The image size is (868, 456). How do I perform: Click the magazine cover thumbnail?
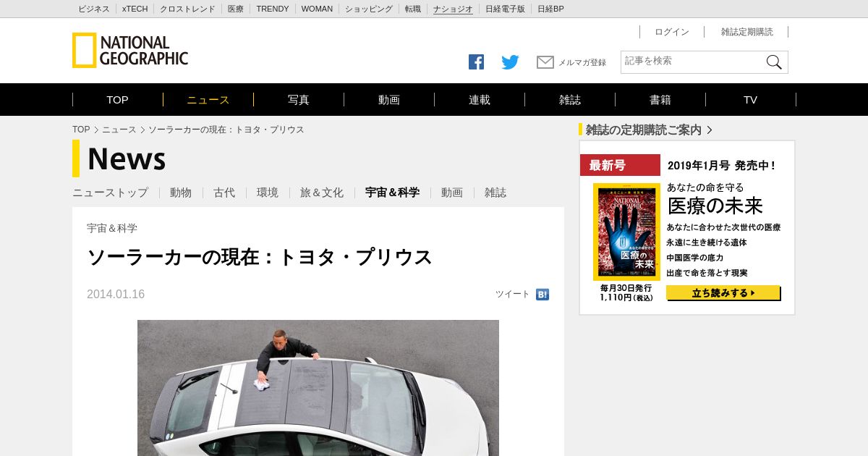pyautogui.click(x=626, y=232)
